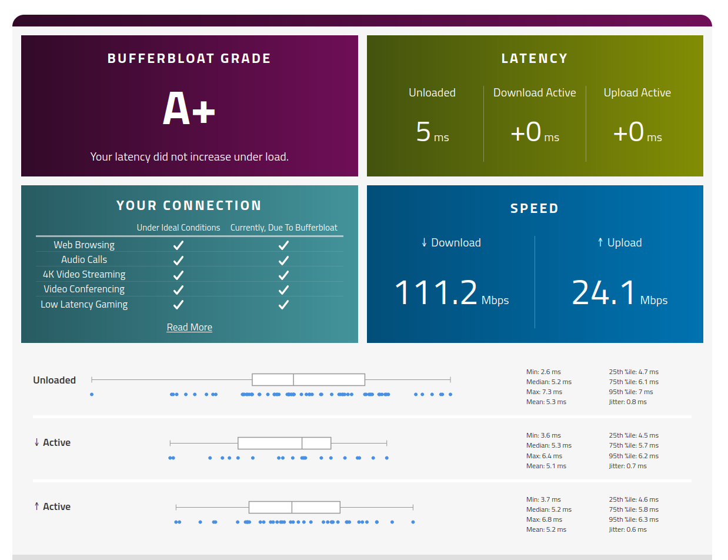728x560 pixels.
Task: Click the 'Mean: 5.2 ms' stat
Action: pyautogui.click(x=546, y=529)
